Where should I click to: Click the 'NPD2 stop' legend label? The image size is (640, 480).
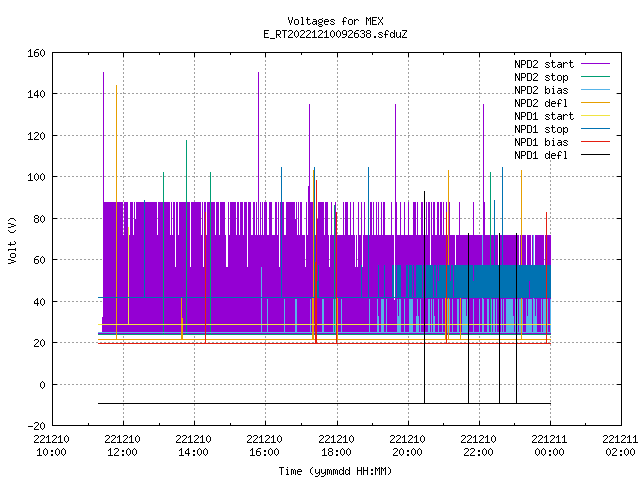541,77
